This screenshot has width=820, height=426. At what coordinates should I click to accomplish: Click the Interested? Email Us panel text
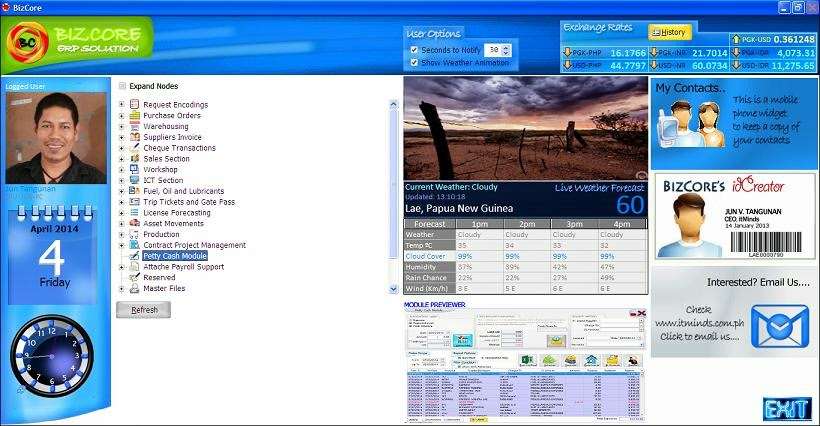[x=758, y=282]
